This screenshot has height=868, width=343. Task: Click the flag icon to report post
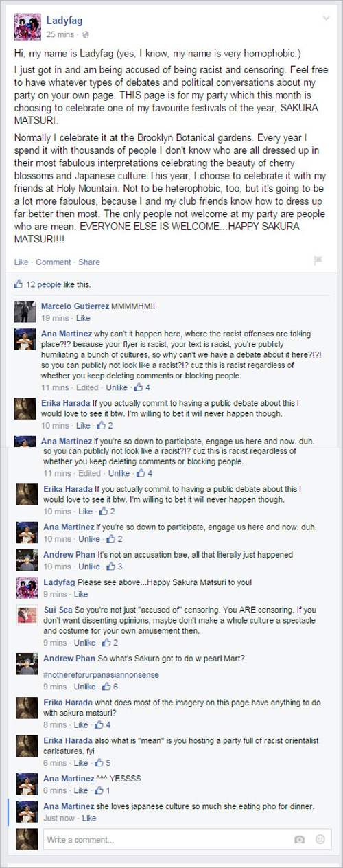(x=318, y=261)
